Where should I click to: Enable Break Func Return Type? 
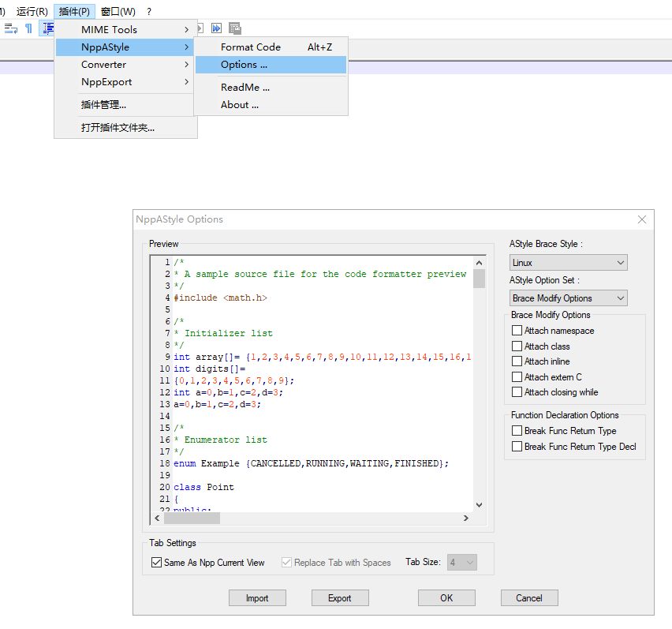pyautogui.click(x=518, y=431)
